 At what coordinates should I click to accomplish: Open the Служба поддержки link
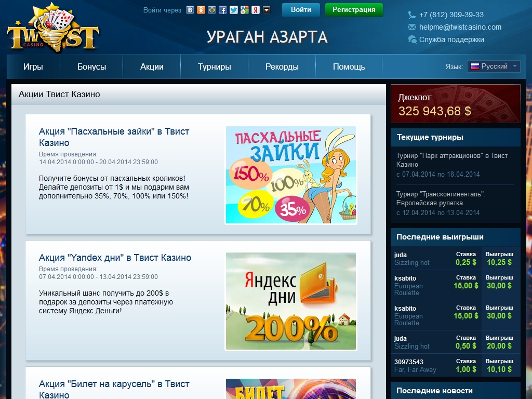[451, 39]
